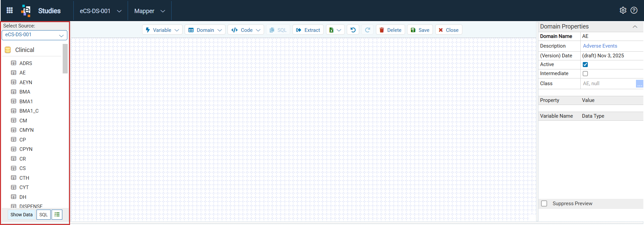Toggle the Active checkbox

[585, 64]
